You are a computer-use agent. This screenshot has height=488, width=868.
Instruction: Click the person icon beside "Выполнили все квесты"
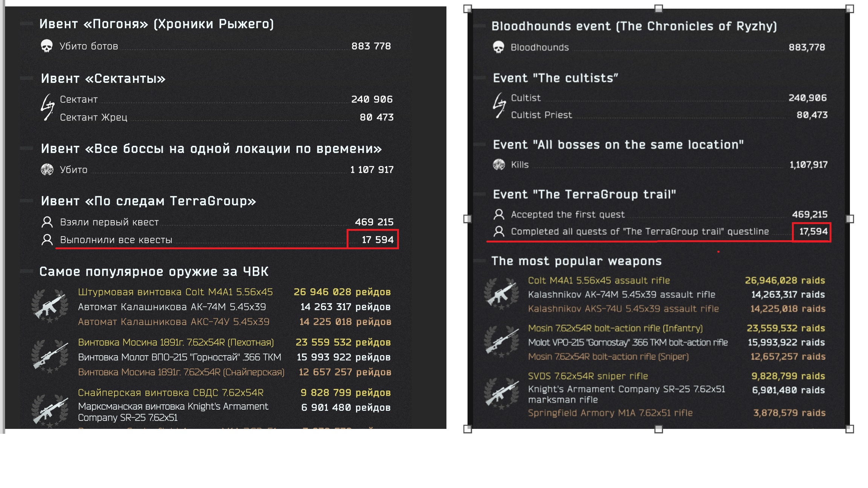coord(47,239)
